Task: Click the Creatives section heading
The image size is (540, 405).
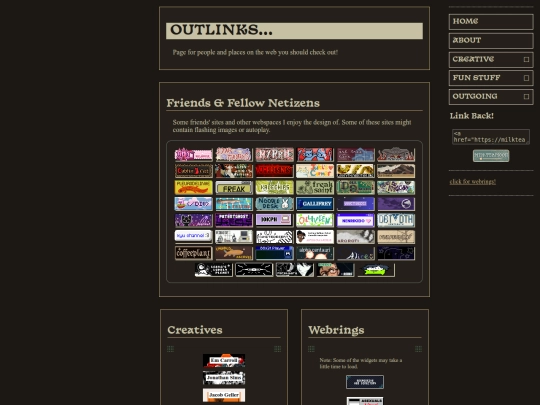Action: 195,330
